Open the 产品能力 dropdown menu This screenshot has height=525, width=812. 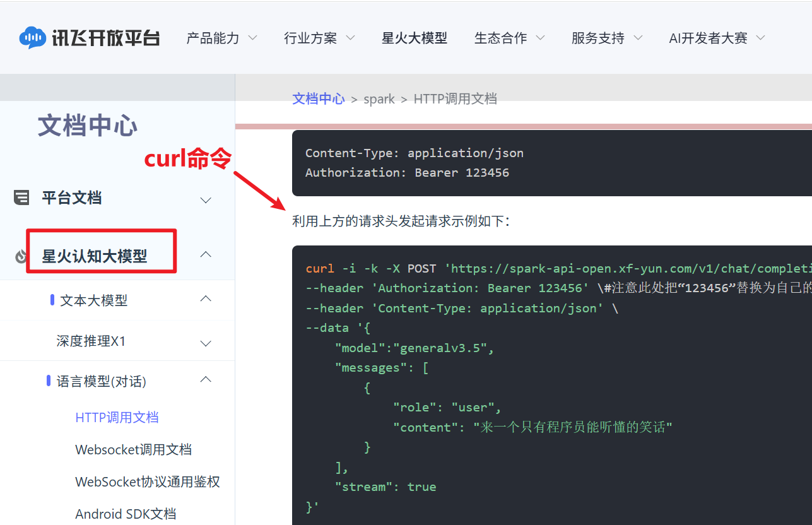[x=222, y=38]
